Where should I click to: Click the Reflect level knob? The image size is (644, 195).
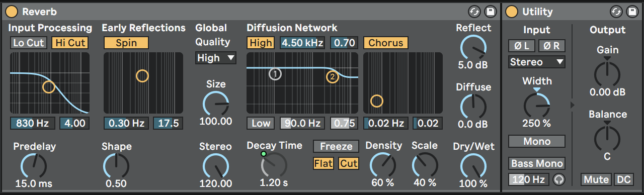[x=473, y=47]
